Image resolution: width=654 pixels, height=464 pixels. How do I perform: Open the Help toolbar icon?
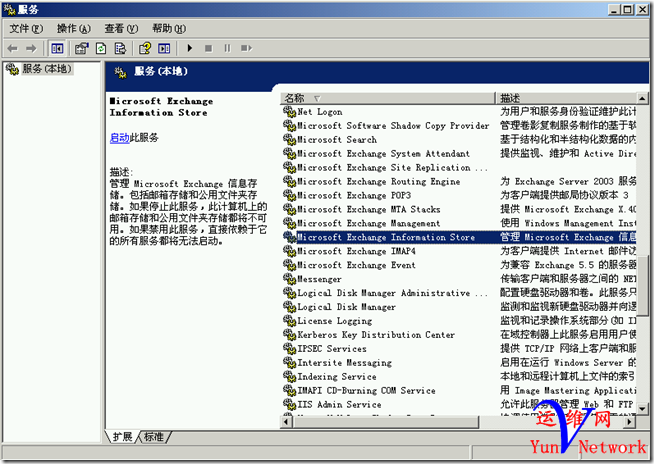145,48
